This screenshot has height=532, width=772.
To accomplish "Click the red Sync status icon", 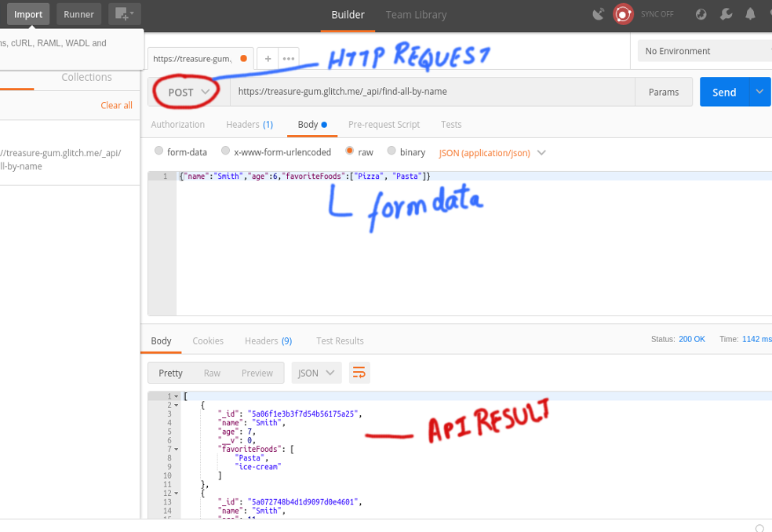I will tap(623, 13).
